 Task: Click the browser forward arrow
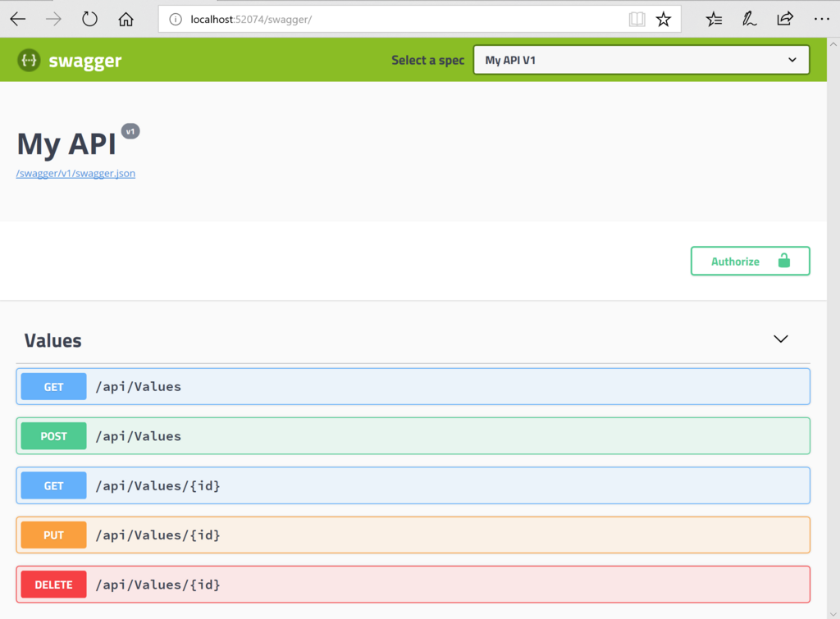point(53,20)
